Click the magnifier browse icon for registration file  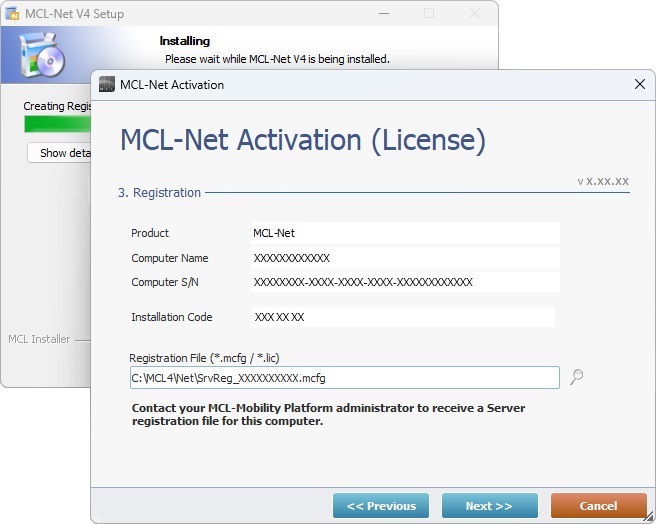[577, 377]
